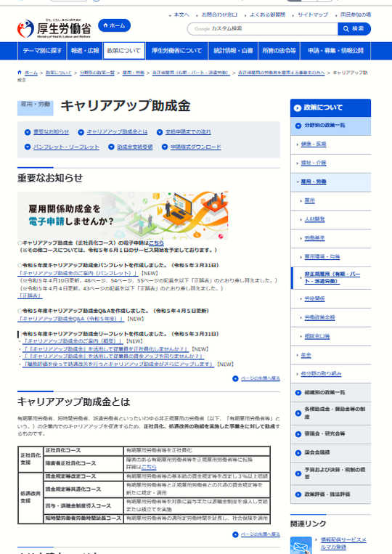392x554 pixels.
Task: Click the 厚生労働省 logo in the header
Action: click(x=54, y=28)
